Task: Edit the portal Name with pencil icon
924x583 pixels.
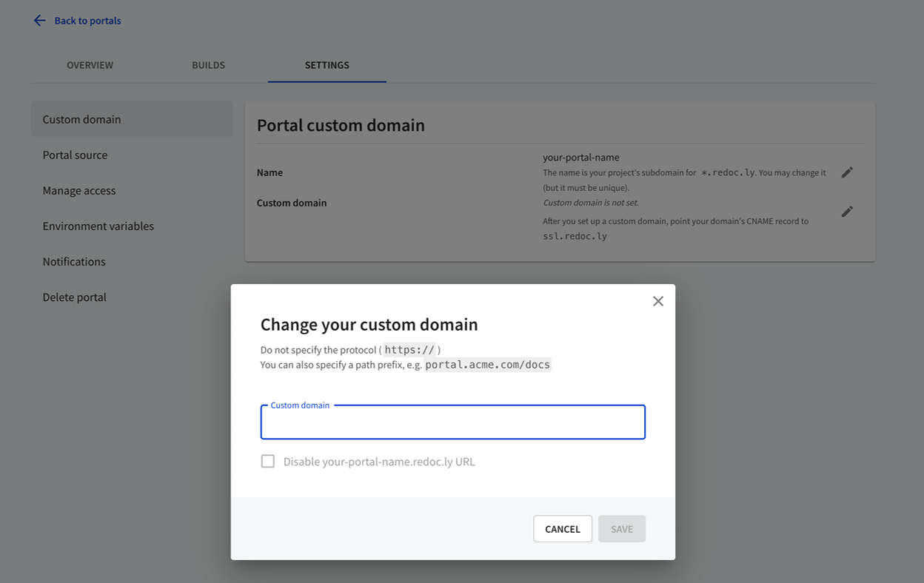Action: pos(847,172)
